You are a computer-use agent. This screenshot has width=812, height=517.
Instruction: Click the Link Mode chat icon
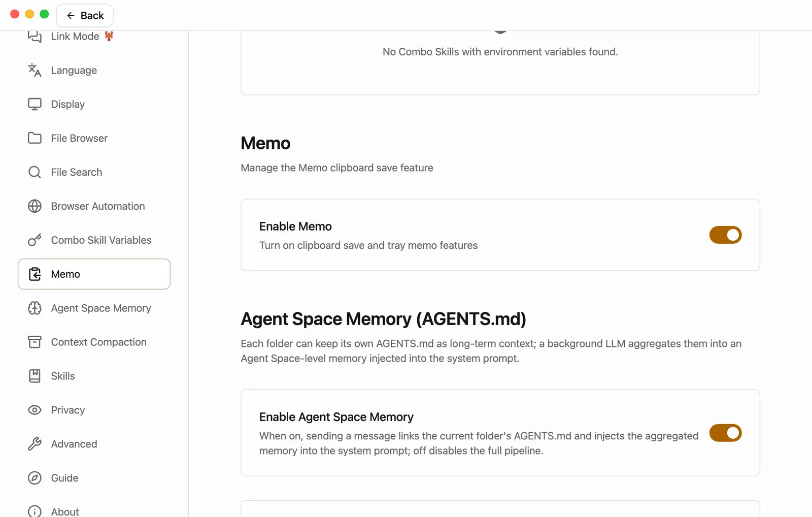35,36
